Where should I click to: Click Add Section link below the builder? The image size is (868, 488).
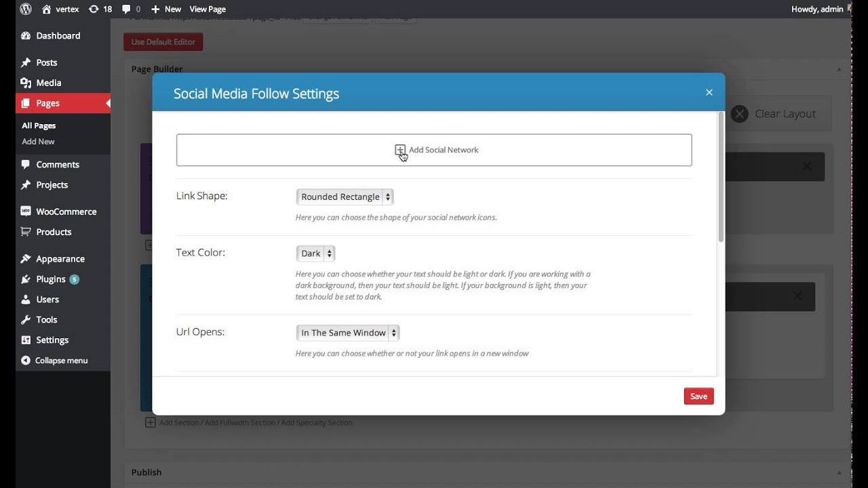(179, 422)
